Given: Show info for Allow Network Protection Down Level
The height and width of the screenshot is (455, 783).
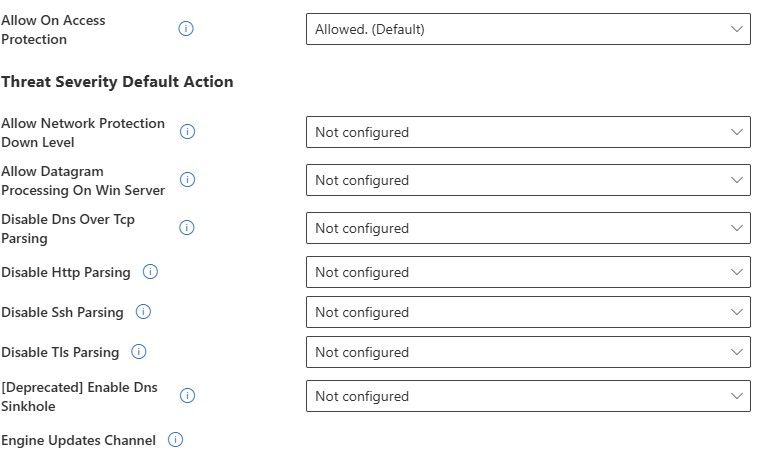Looking at the screenshot, I should (x=186, y=132).
